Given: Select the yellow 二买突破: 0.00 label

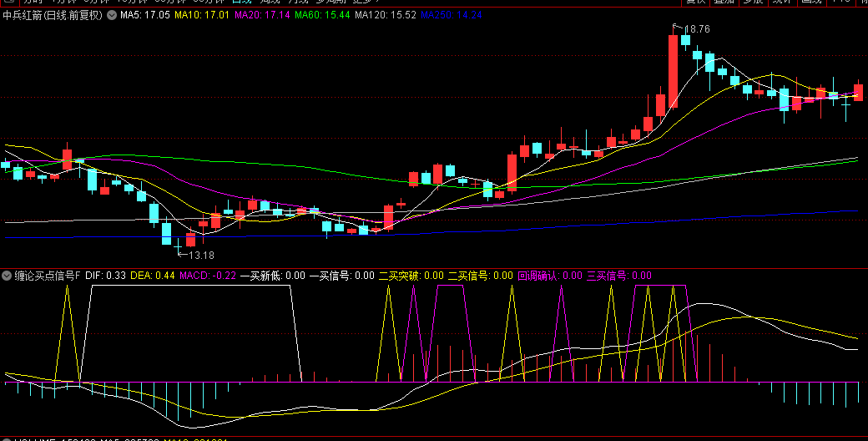Looking at the screenshot, I should coord(411,276).
